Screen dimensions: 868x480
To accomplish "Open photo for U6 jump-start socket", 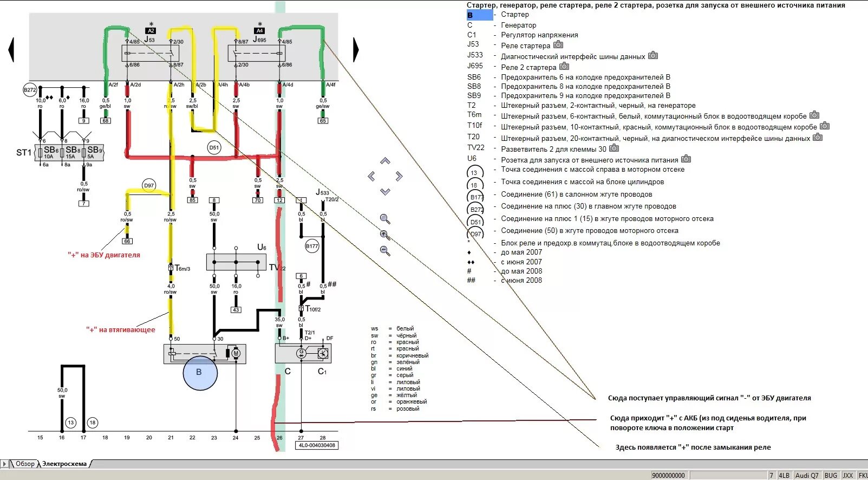I will [x=686, y=159].
